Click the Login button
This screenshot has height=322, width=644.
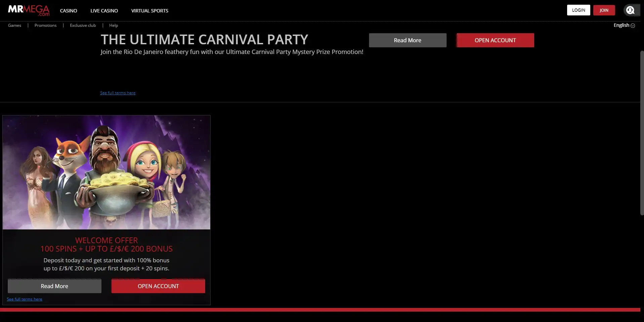[x=578, y=10]
